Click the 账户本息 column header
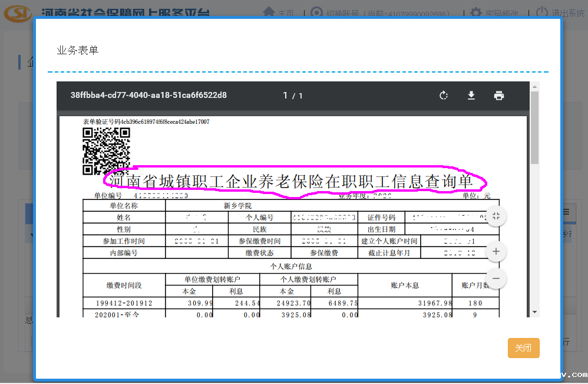The height and width of the screenshot is (384, 588). [405, 285]
